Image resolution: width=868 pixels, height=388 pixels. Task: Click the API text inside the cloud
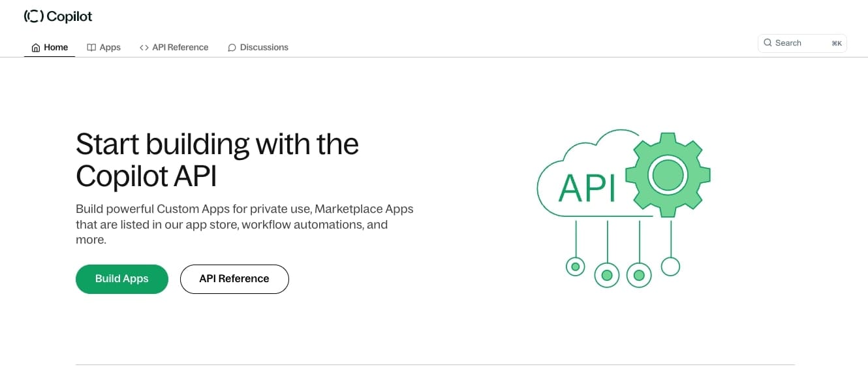click(x=587, y=189)
